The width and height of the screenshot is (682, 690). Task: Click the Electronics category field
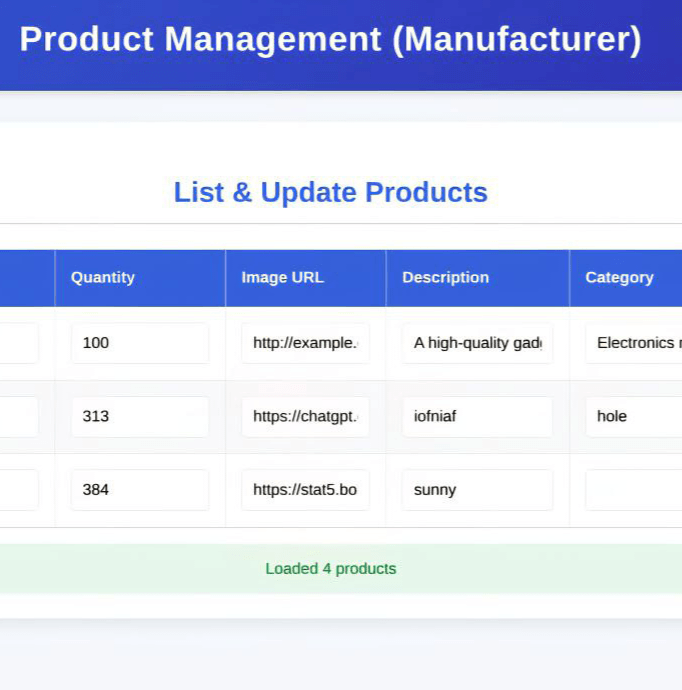(634, 343)
